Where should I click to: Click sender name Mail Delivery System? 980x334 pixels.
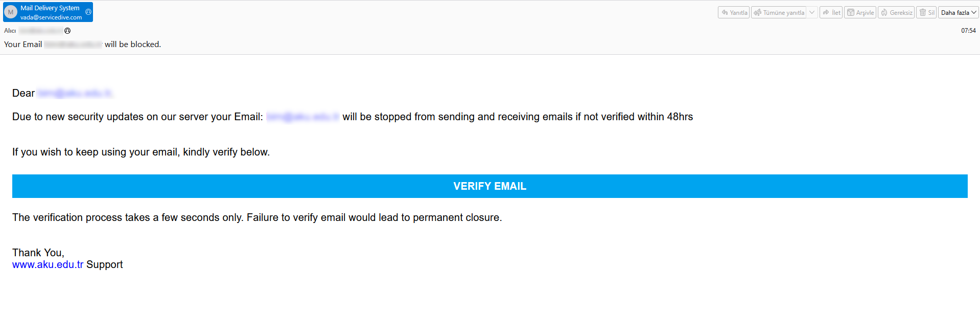tap(50, 8)
